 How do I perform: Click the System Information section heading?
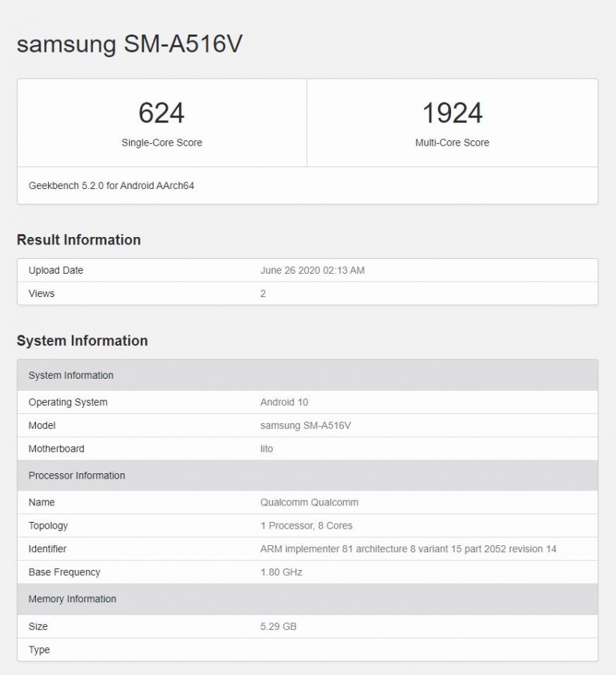[82, 340]
